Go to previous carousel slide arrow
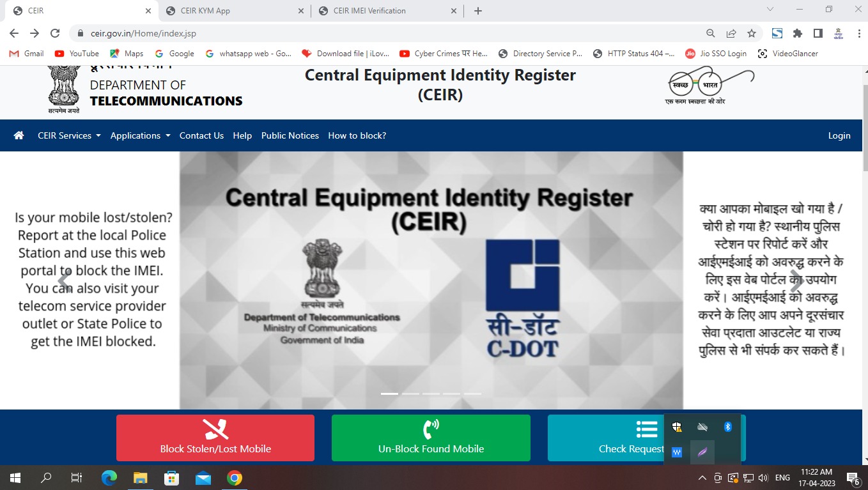The width and height of the screenshot is (868, 490). point(65,280)
